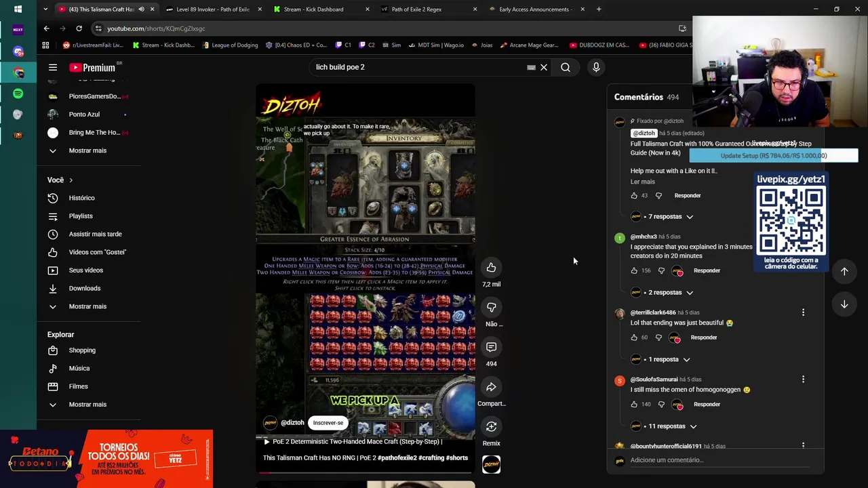The height and width of the screenshot is (488, 868).
Task: Mute the YouTube tab audio icon
Action: 141,9
